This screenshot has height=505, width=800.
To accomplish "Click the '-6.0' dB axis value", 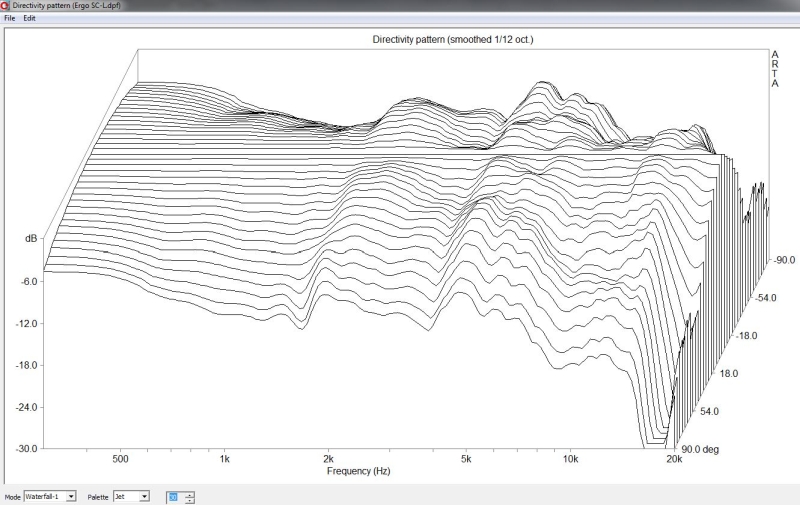I will 29,282.
